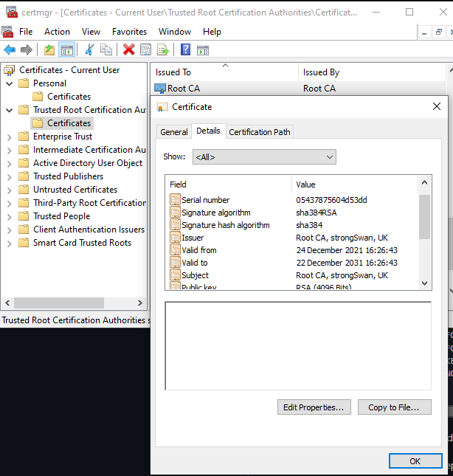Click the Subject field icon
Viewport: 453px width, 476px height.
[175, 275]
